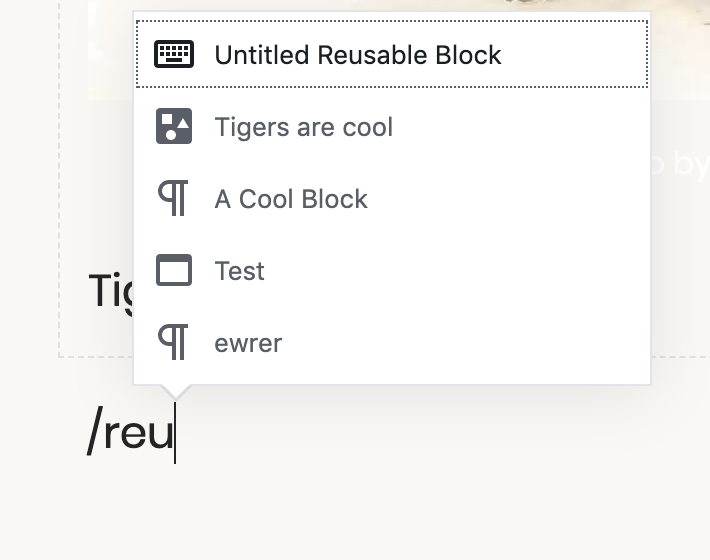The width and height of the screenshot is (710, 560).
Task: Choose A Cool Block from the autocomplete list
Action: pyautogui.click(x=291, y=199)
